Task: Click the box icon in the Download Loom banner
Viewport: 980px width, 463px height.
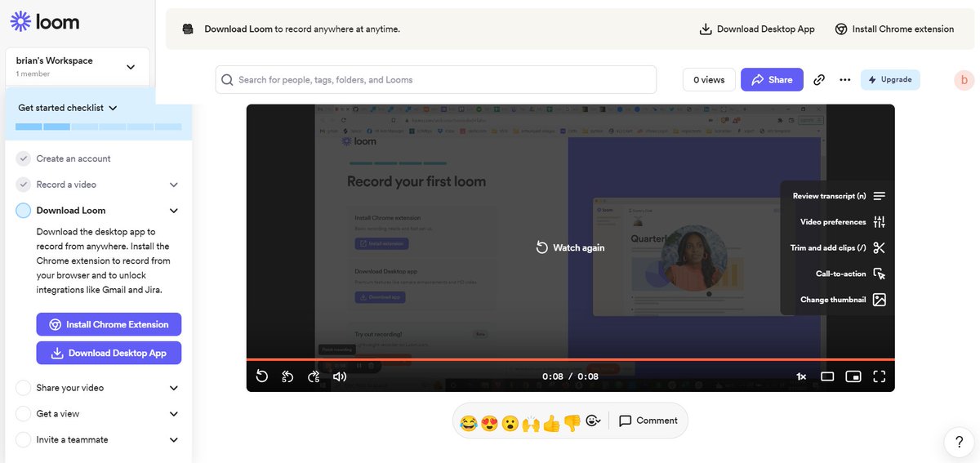Action: click(189, 29)
